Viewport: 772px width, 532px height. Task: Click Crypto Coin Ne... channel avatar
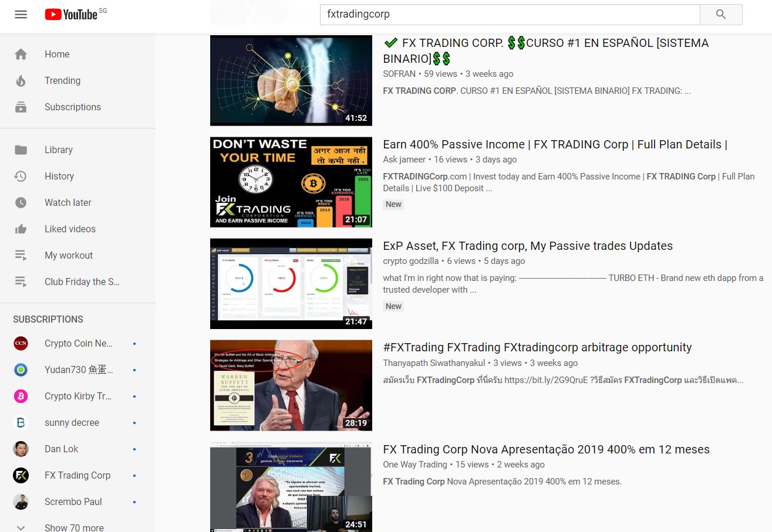[x=21, y=343]
